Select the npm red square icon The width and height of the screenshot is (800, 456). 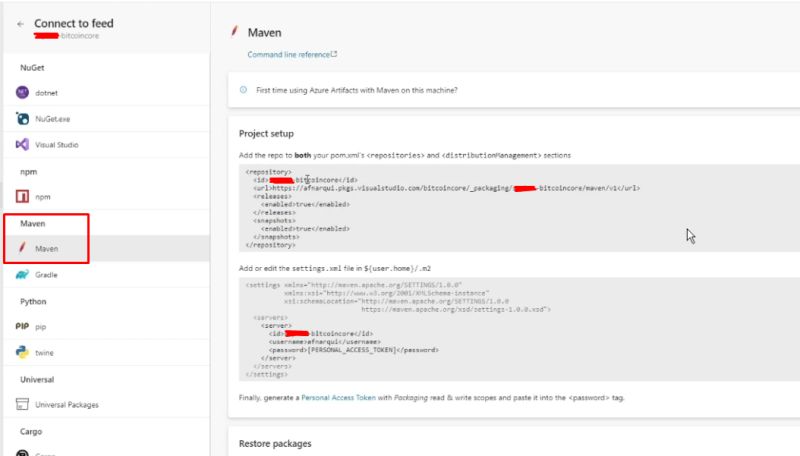tap(22, 196)
